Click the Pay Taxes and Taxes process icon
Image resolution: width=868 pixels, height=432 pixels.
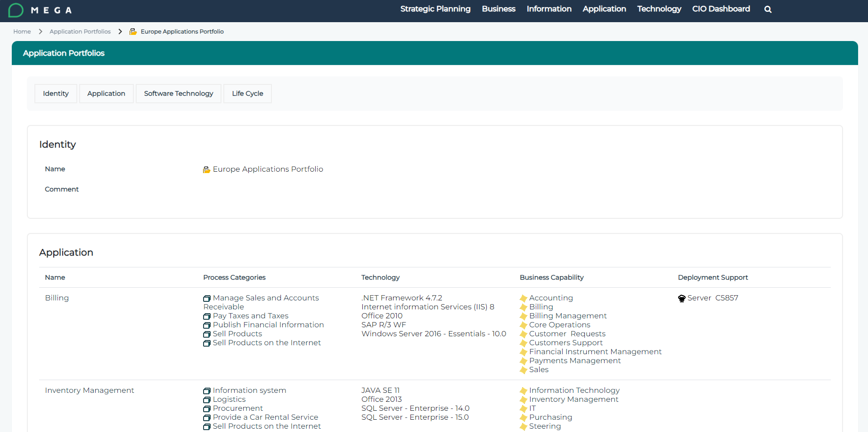tap(207, 316)
